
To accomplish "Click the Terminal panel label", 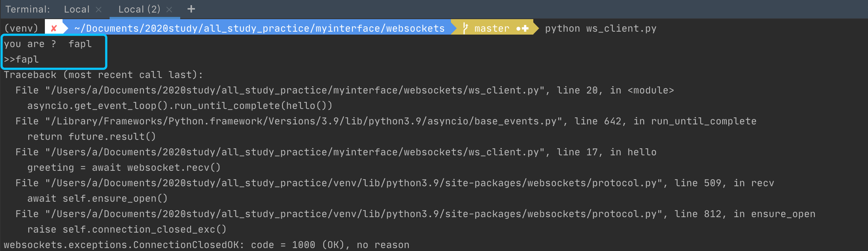I will coord(27,9).
